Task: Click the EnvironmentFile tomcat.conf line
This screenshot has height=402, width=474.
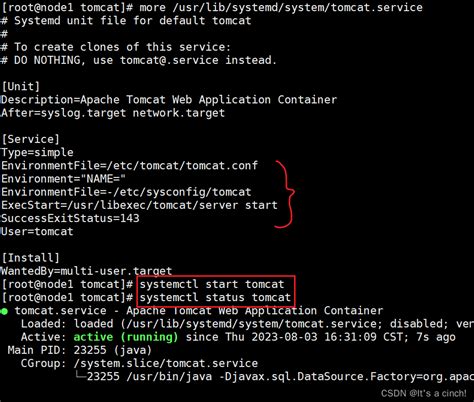Action: [x=129, y=165]
